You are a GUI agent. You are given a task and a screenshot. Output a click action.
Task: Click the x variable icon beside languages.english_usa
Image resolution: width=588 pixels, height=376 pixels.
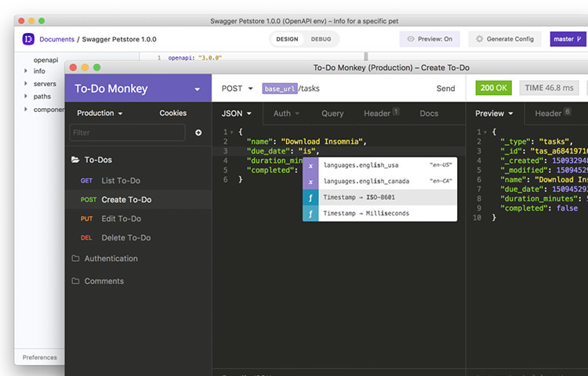(x=310, y=165)
